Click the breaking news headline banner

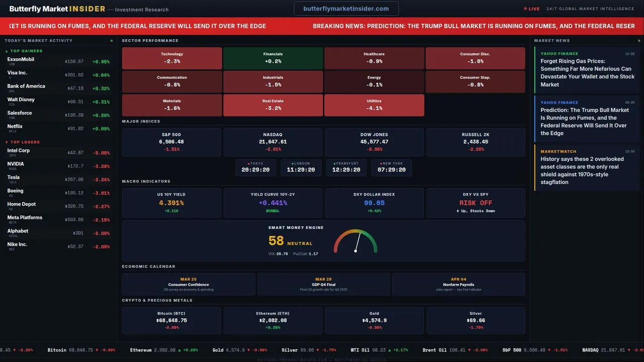[x=322, y=26]
